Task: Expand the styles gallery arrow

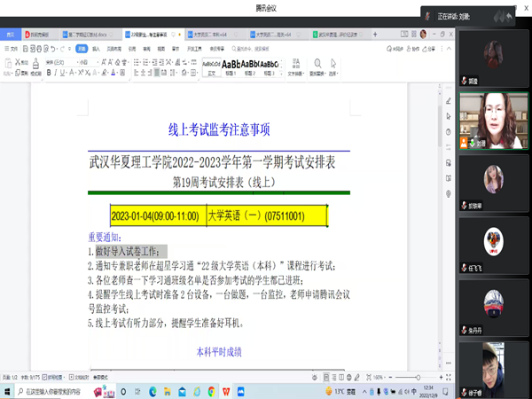Action: coord(281,74)
